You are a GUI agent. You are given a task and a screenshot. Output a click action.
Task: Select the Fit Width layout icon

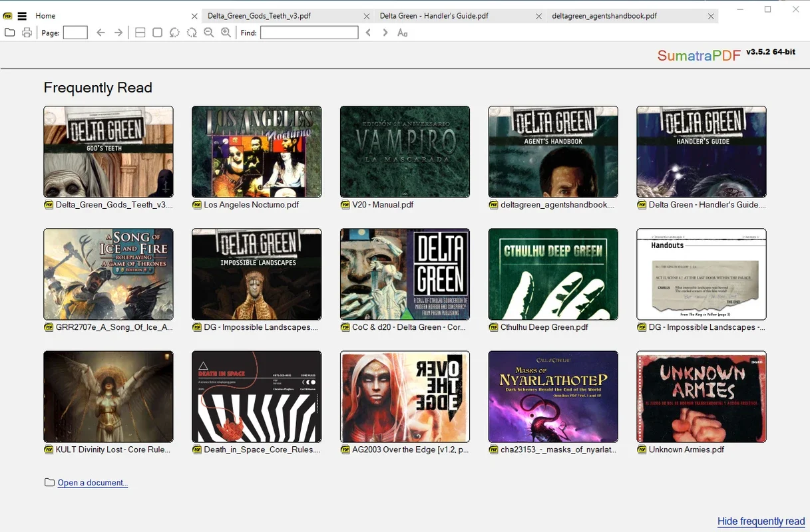[140, 33]
